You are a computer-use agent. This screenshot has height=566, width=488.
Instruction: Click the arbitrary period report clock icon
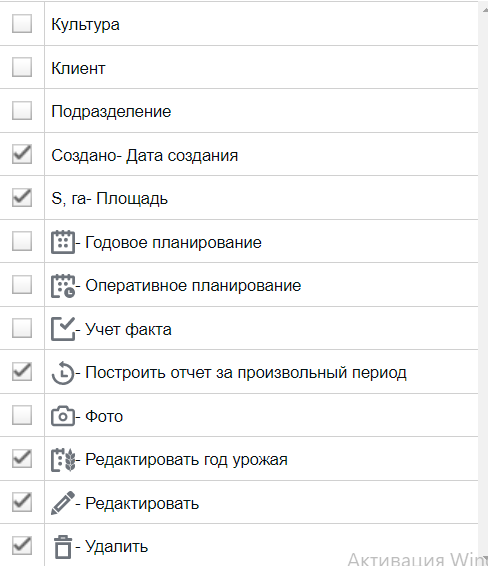point(63,373)
